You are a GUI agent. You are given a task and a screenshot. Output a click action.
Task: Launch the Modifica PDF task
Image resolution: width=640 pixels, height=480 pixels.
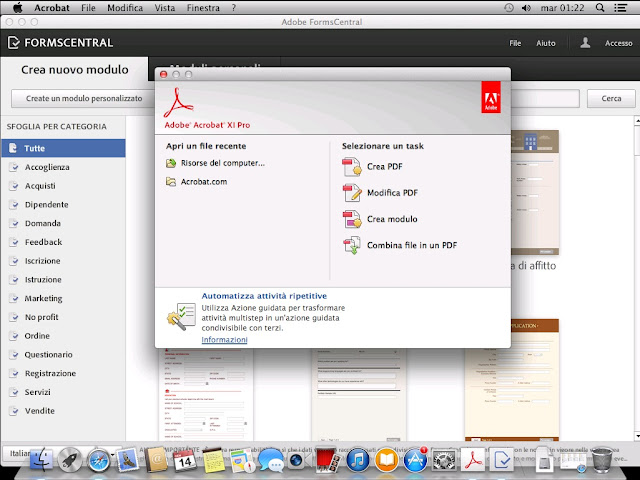tap(380, 193)
